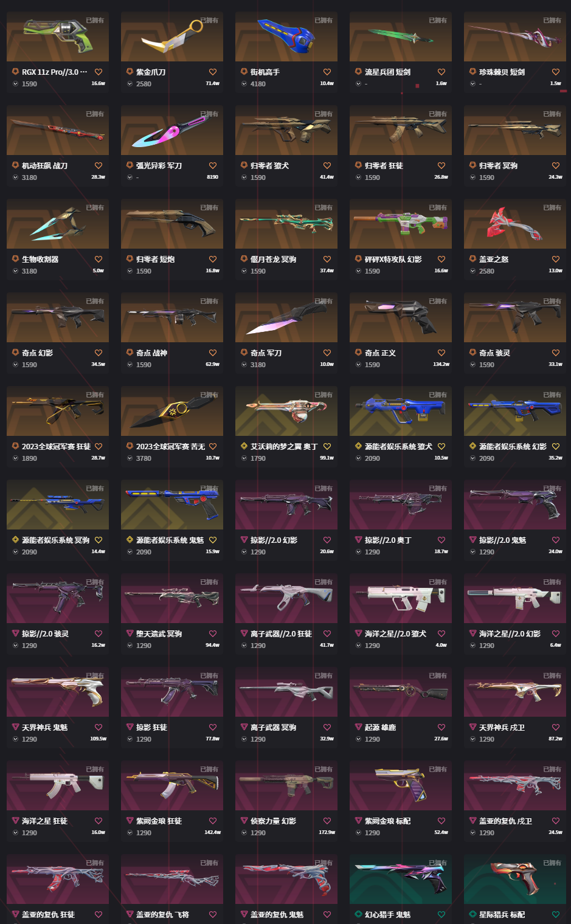Image resolution: width=571 pixels, height=924 pixels.
Task: Click the yellow tier badge beside 艾沃莉的梦之翼 奥丁
Action: [244, 446]
